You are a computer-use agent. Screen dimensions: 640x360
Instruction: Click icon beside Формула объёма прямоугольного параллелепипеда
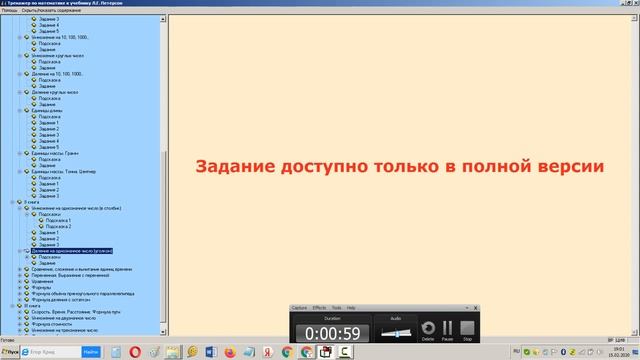pyautogui.click(x=27, y=293)
